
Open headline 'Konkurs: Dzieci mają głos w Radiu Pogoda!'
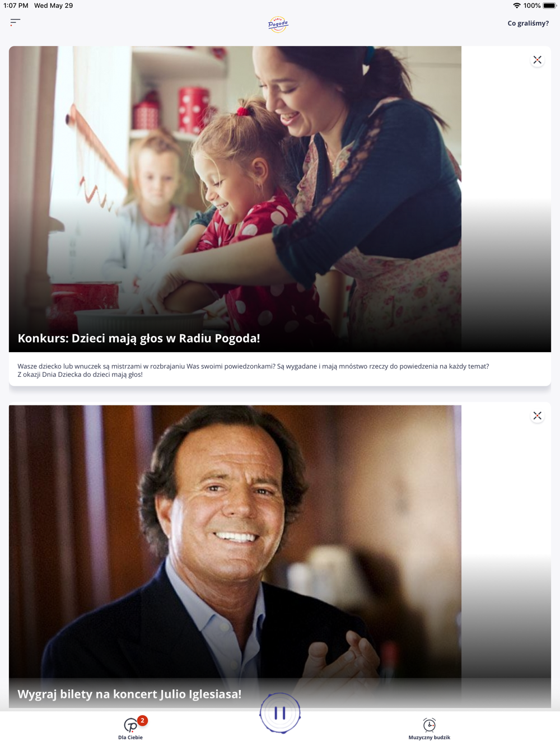click(139, 338)
